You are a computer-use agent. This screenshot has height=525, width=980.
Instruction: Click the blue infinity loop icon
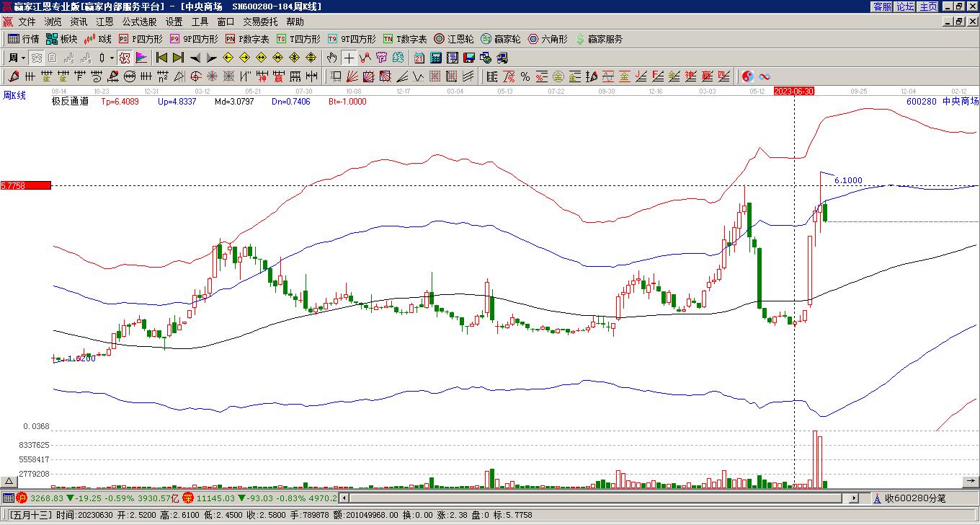tap(765, 76)
